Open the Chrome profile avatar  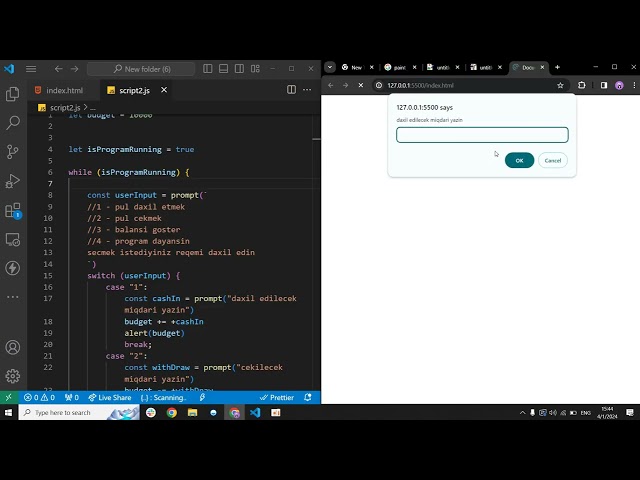coord(619,85)
